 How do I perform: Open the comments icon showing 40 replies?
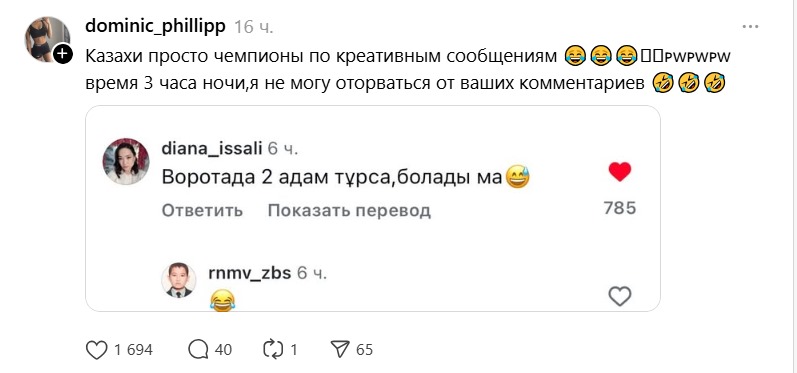198,350
